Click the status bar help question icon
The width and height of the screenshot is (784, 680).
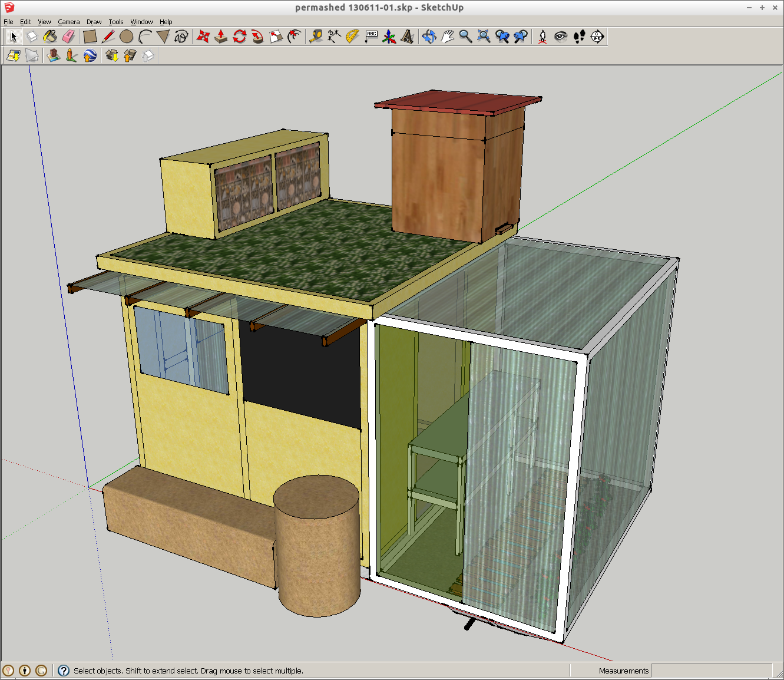62,671
